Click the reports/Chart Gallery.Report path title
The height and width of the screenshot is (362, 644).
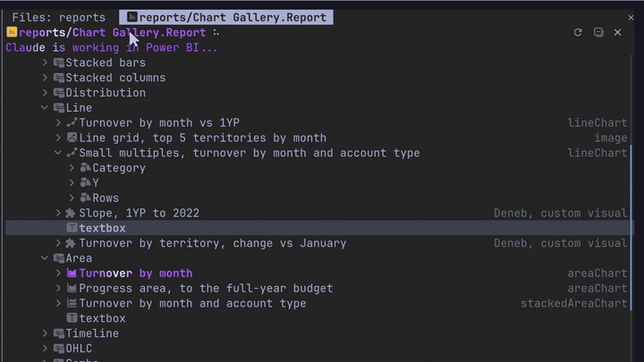click(x=113, y=32)
